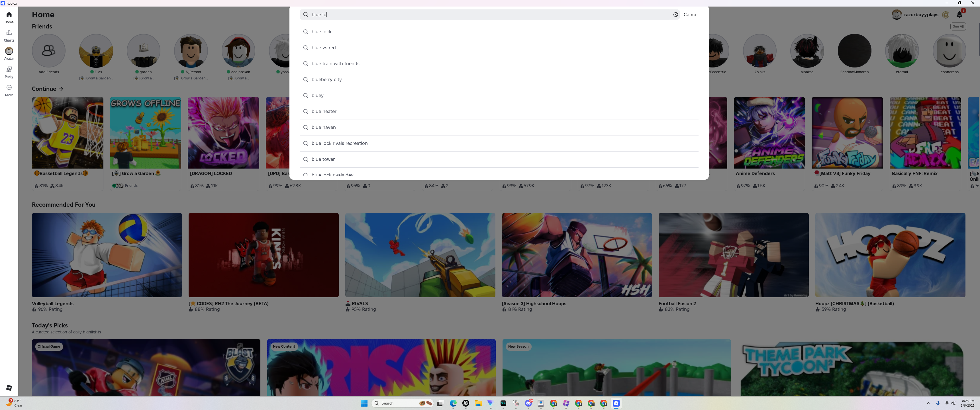Open Basically FNF: Remix thumbnail

pos(925,133)
